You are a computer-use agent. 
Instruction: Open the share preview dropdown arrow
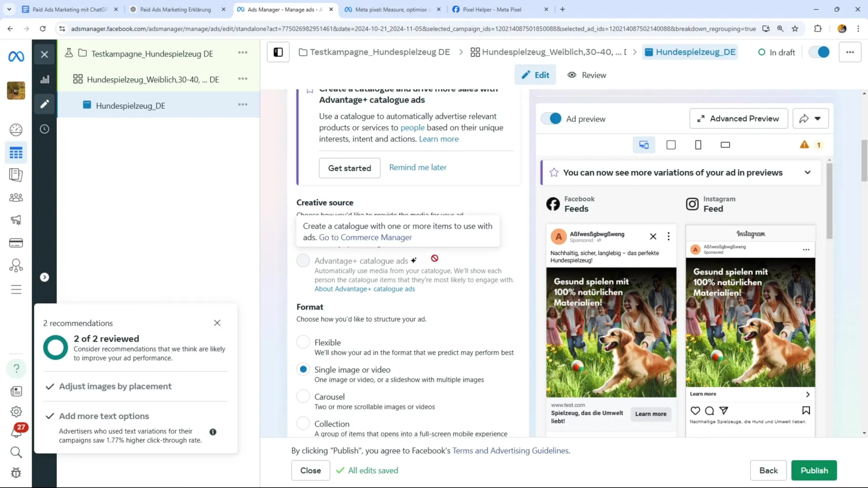[x=817, y=119]
